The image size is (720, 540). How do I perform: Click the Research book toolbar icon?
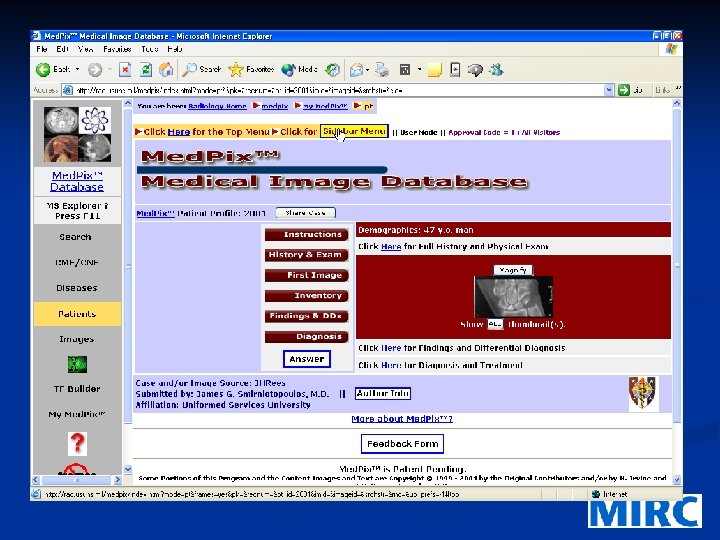(x=455, y=70)
